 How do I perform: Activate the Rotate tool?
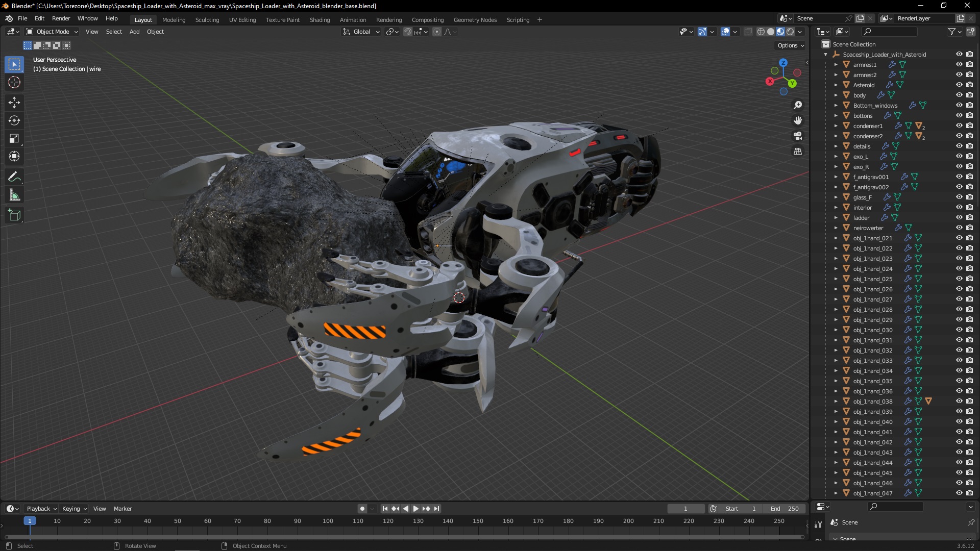(x=14, y=120)
